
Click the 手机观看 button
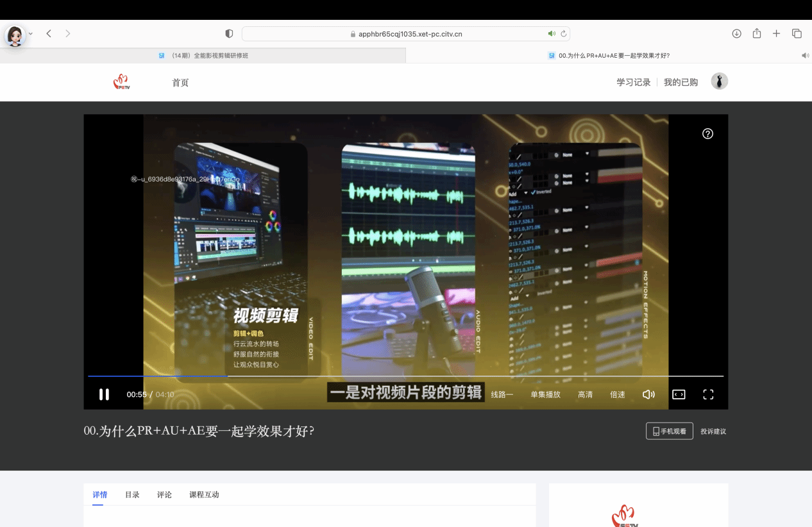pyautogui.click(x=669, y=431)
